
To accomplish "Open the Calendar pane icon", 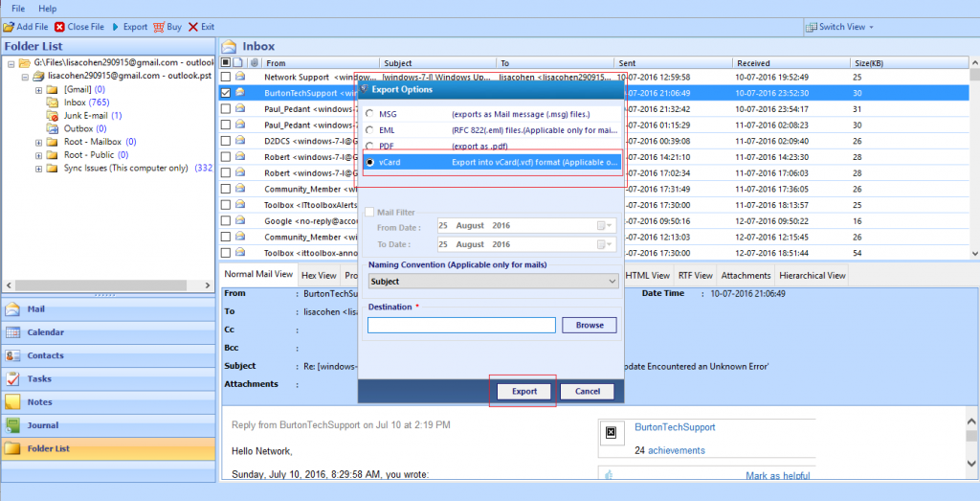I will click(x=11, y=332).
